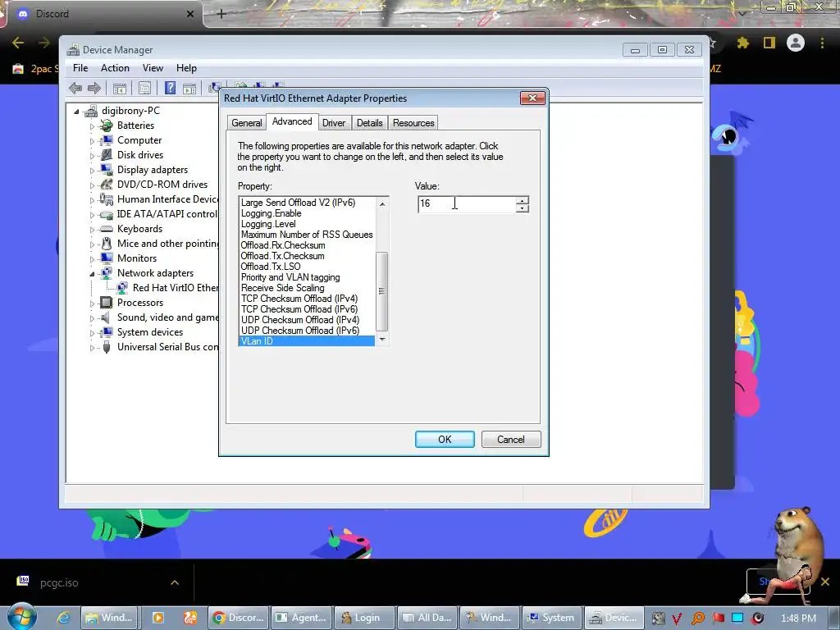This screenshot has height=630, width=840.
Task: Open Windows Media Player taskbar icon
Action: click(x=158, y=618)
